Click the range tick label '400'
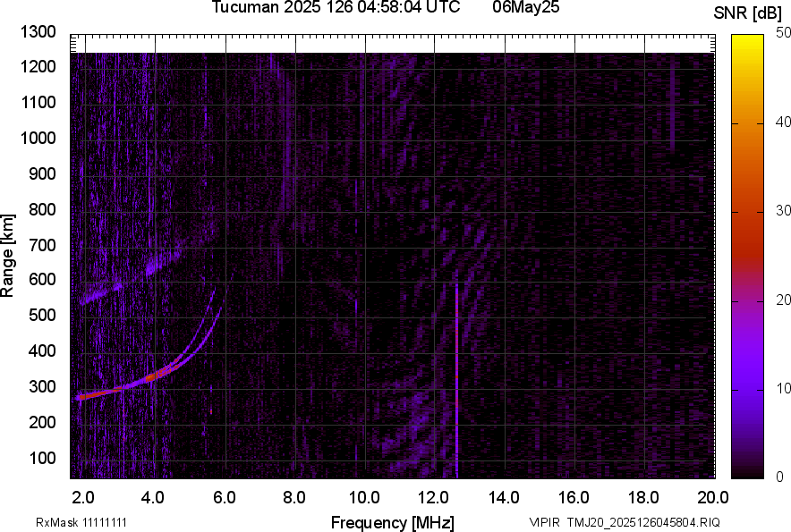The width and height of the screenshot is (791, 532). 42,350
